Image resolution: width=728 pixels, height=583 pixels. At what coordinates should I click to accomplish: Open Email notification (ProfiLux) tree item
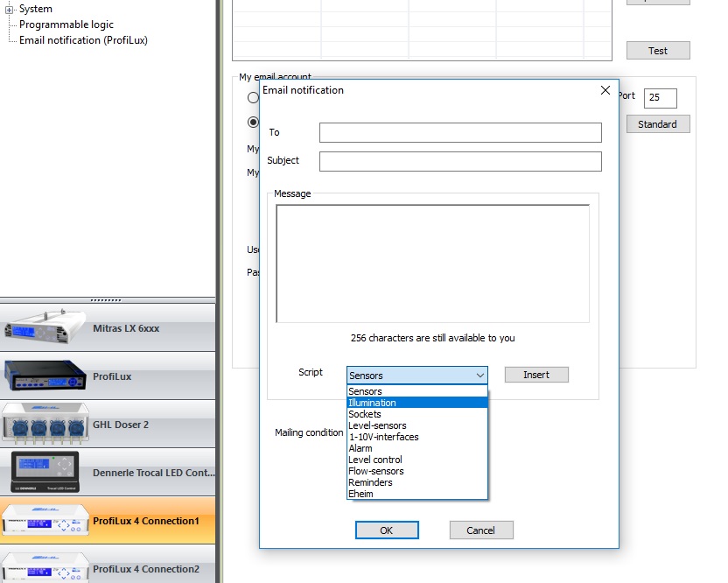point(83,40)
